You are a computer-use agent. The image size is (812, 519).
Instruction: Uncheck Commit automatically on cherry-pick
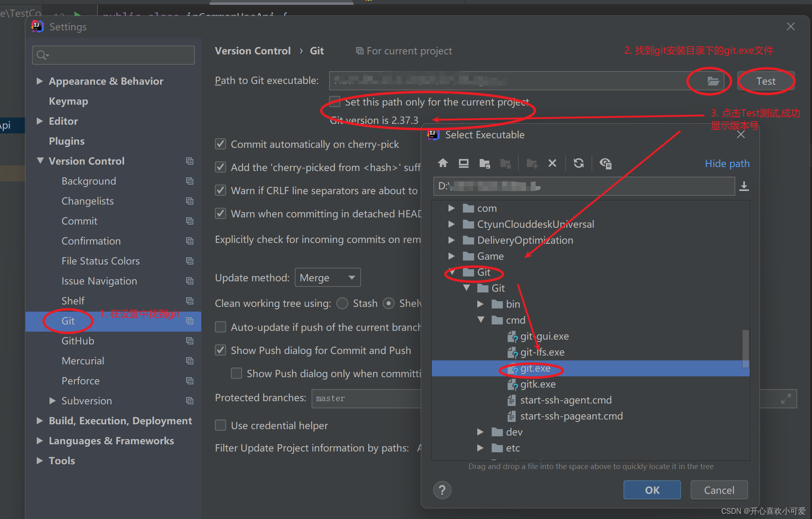point(220,144)
